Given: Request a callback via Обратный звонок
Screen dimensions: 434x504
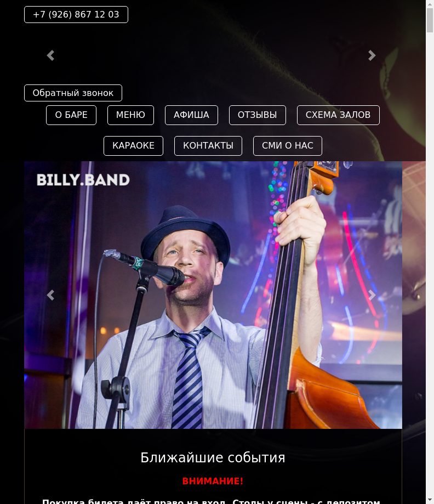Looking at the screenshot, I should pos(73,93).
